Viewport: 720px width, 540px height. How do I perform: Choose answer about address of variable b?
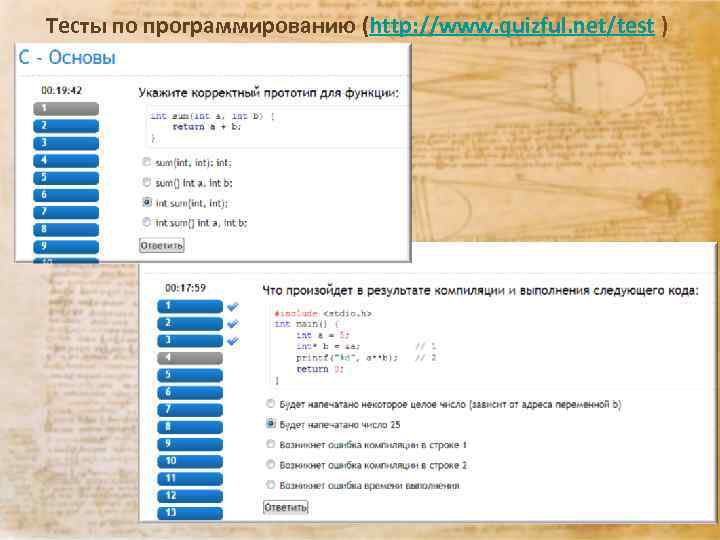pos(270,404)
